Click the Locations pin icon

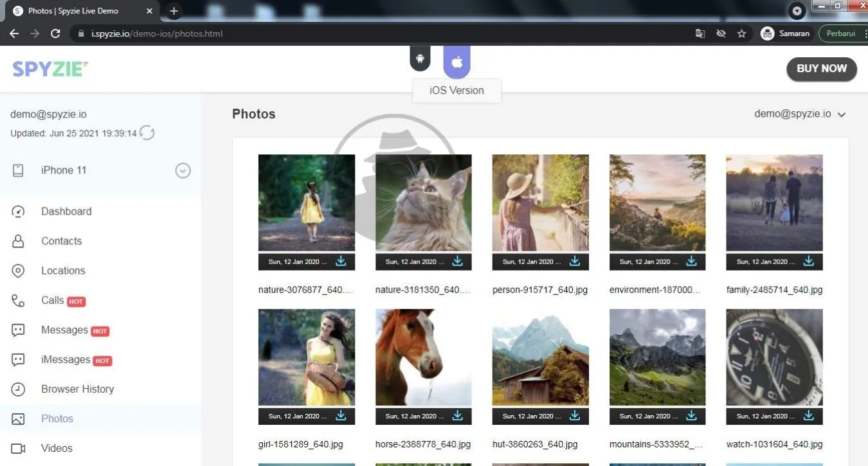18,271
